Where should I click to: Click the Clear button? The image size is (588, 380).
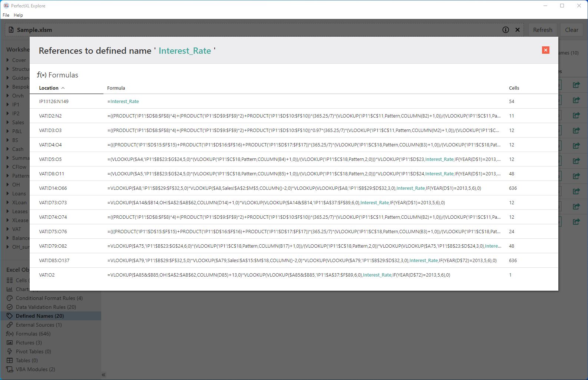point(571,30)
